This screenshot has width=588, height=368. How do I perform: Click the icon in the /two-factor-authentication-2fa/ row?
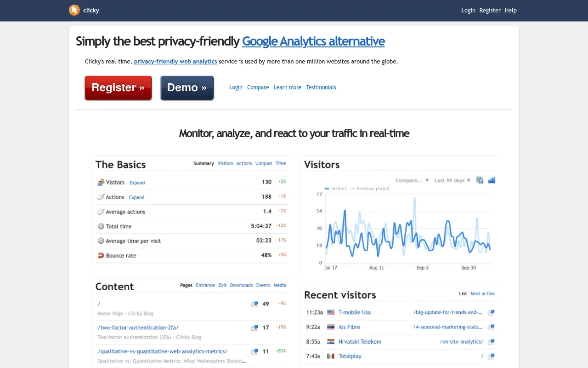(254, 328)
